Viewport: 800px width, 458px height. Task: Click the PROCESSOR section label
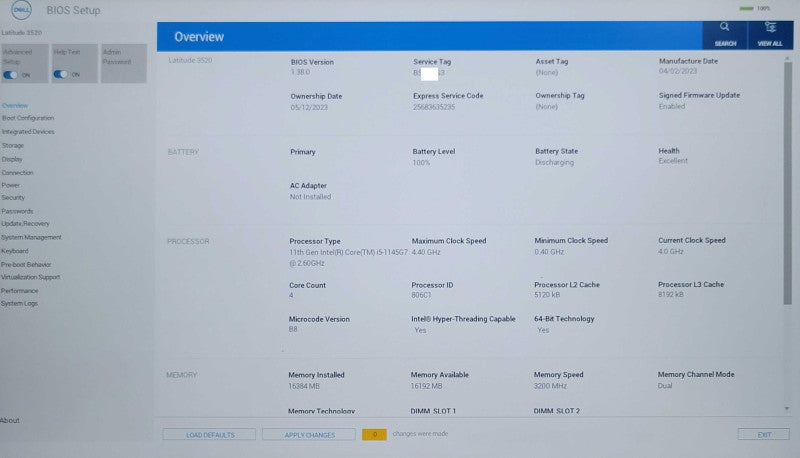click(x=188, y=241)
